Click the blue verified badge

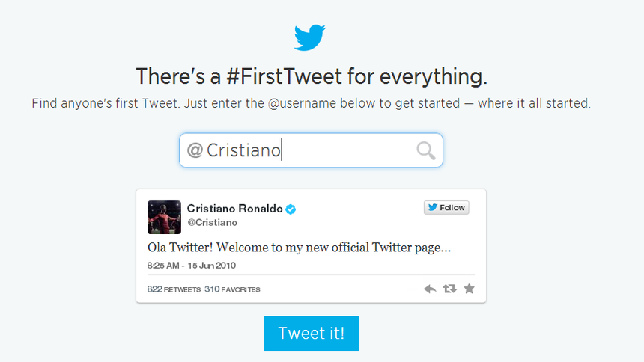[x=291, y=209]
